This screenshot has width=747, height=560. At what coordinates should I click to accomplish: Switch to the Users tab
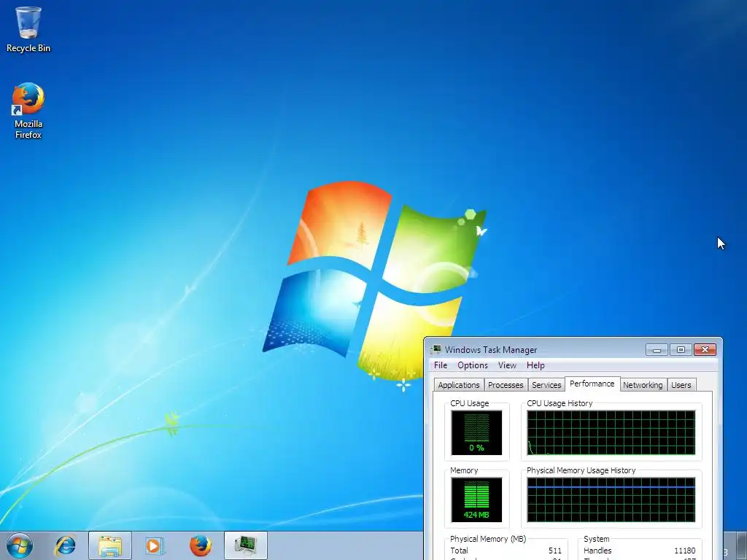(x=681, y=385)
